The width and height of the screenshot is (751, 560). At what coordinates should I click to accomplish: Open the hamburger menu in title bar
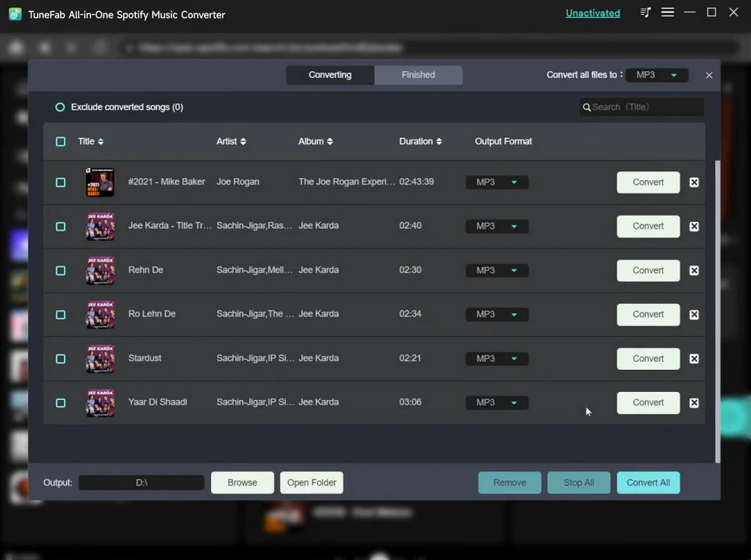point(667,13)
